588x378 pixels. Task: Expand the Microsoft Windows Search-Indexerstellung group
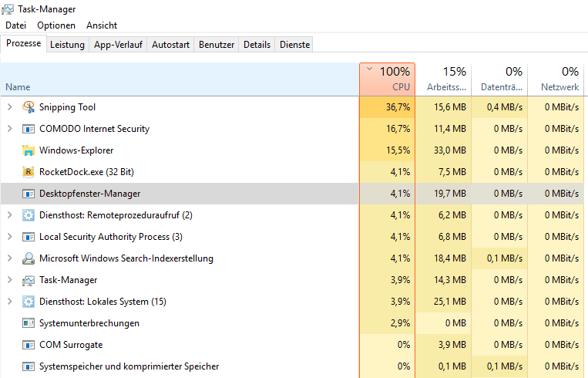pos(10,258)
